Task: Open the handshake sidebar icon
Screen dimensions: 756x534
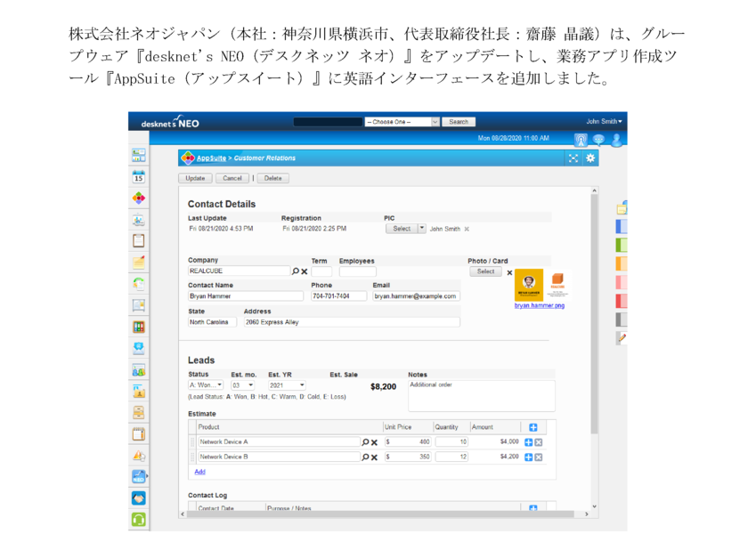Action: [x=139, y=498]
